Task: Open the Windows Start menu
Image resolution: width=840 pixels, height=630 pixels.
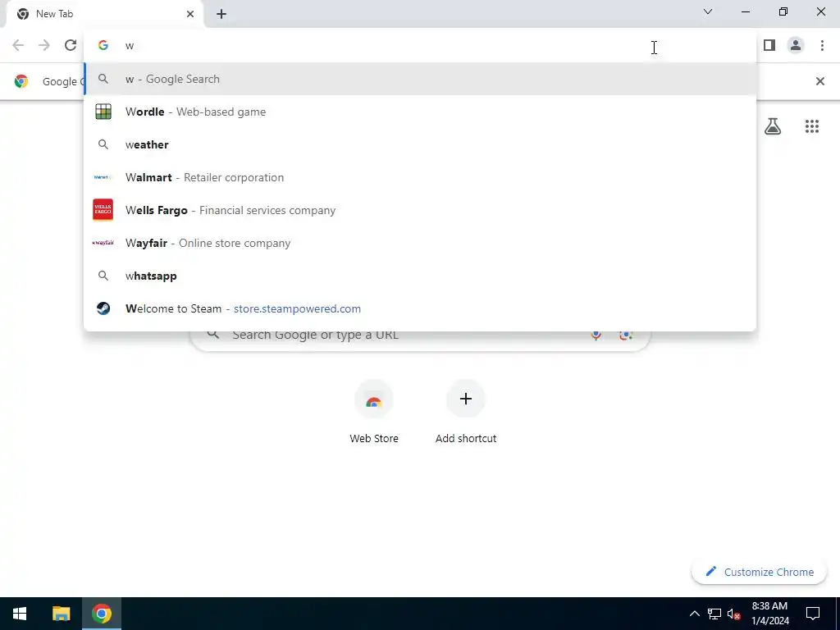Action: (20, 614)
